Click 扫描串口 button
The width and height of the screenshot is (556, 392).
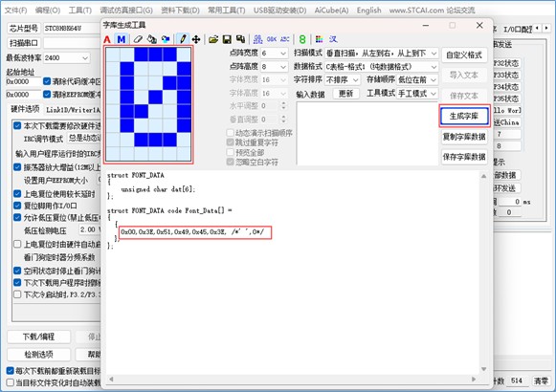point(24,43)
